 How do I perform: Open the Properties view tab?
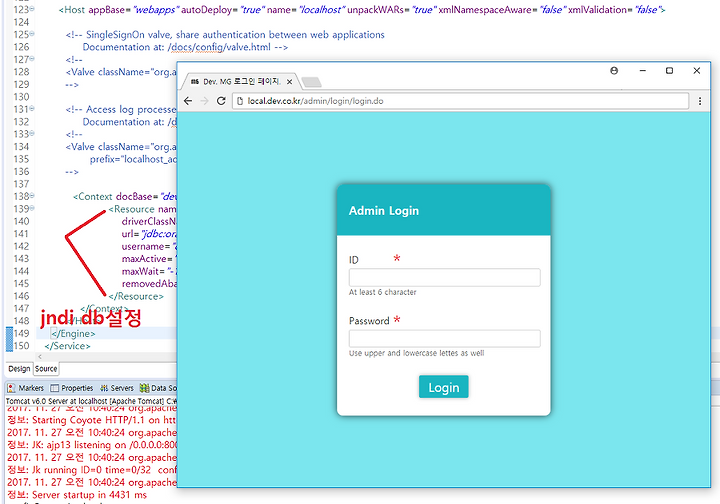tap(72, 388)
